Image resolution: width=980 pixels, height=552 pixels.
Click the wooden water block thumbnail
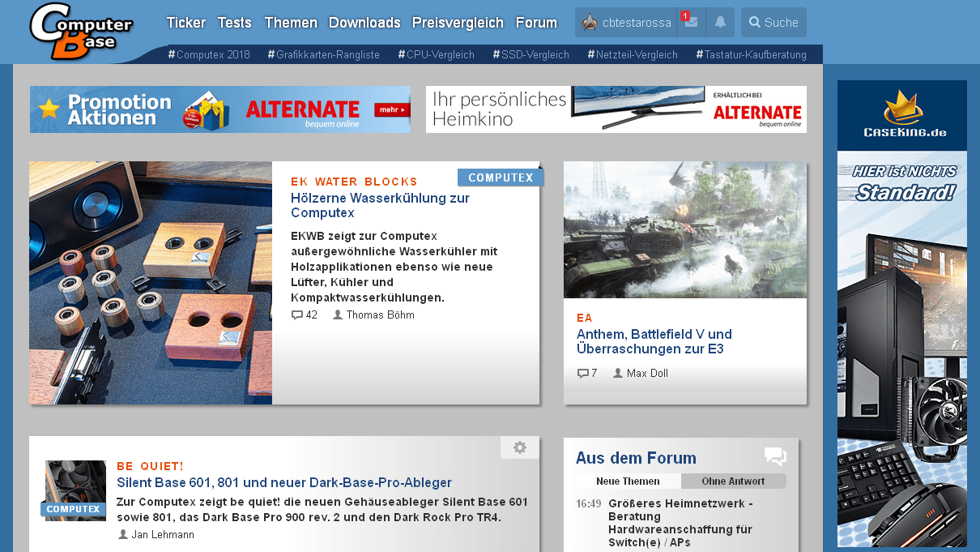coord(151,283)
